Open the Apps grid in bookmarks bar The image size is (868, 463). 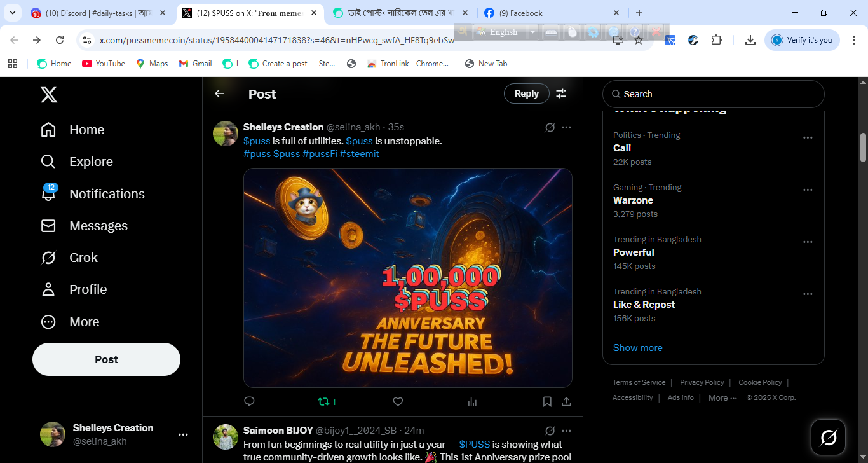pos(13,64)
